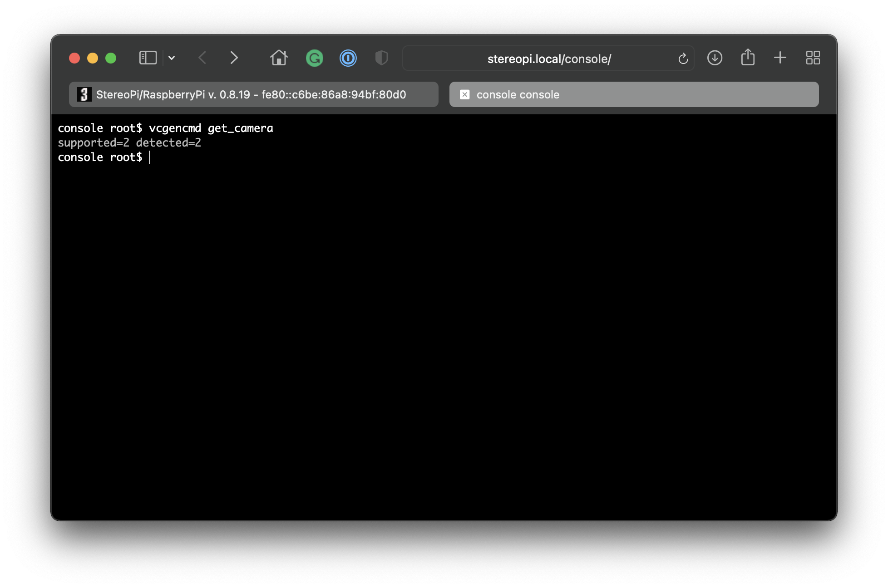Click the stereopi.local/console/ address bar
Screen dimensions: 888x588
[548, 59]
